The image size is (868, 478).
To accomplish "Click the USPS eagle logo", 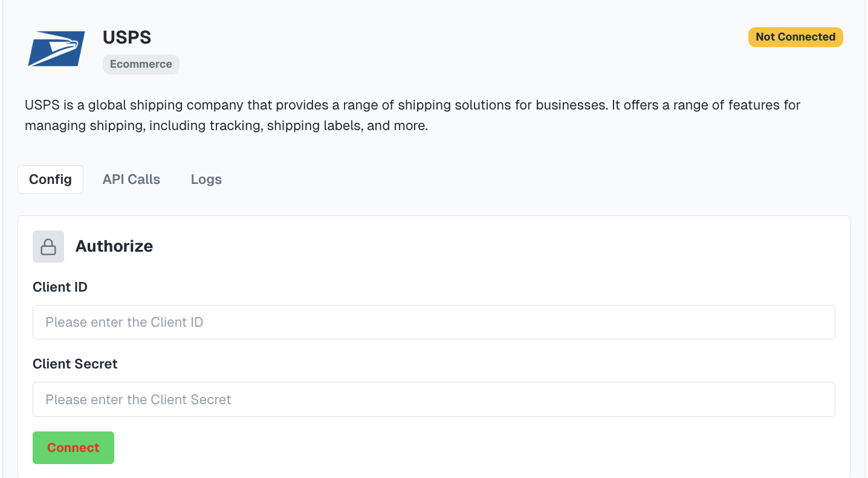I will (56, 50).
